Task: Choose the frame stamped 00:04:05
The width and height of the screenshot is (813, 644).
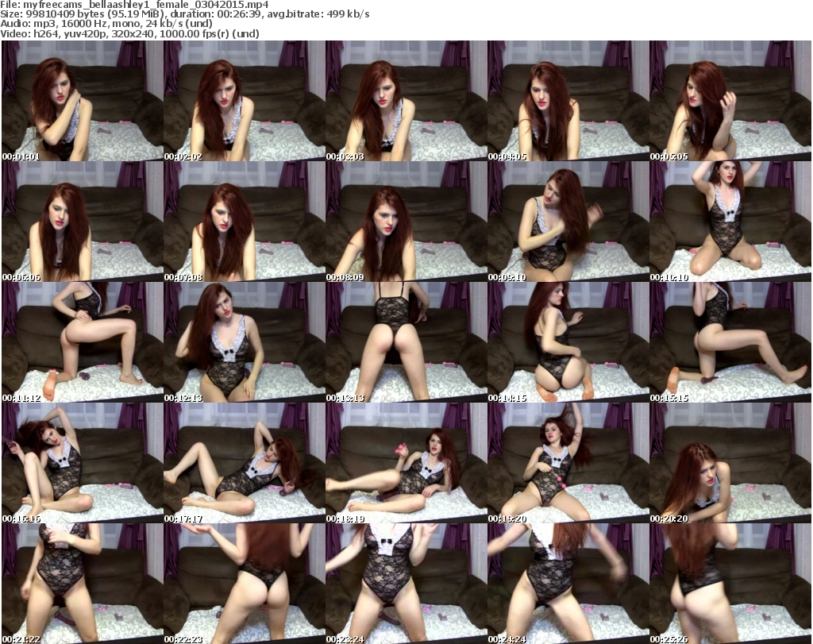Action: click(568, 101)
